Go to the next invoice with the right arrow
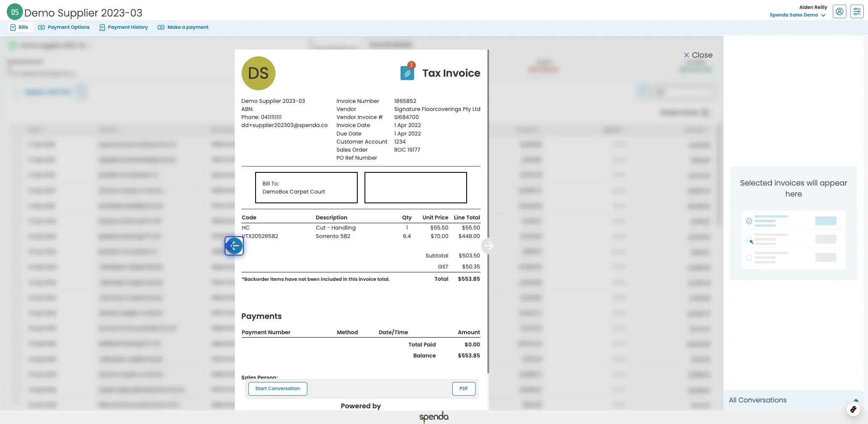Screen dimensions: 868x424 (x=488, y=246)
